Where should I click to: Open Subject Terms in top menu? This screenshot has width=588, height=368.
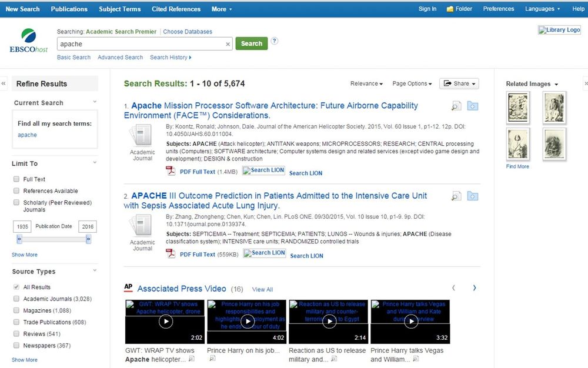pyautogui.click(x=119, y=9)
